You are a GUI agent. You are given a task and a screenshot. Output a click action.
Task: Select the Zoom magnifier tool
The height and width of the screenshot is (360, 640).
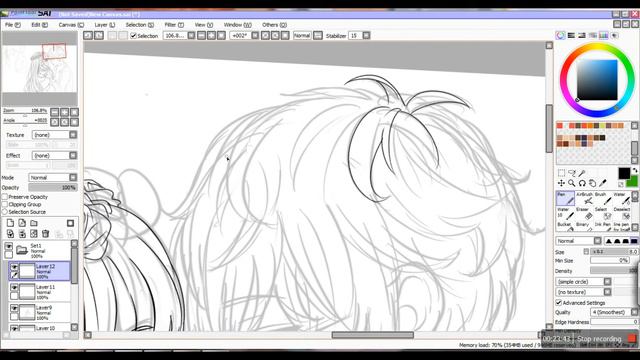[572, 183]
